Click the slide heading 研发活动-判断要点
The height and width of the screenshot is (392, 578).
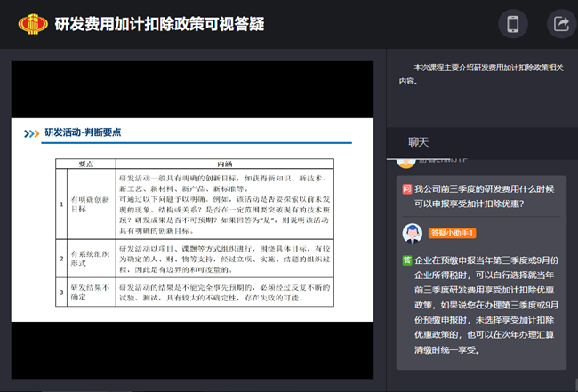[x=83, y=132]
